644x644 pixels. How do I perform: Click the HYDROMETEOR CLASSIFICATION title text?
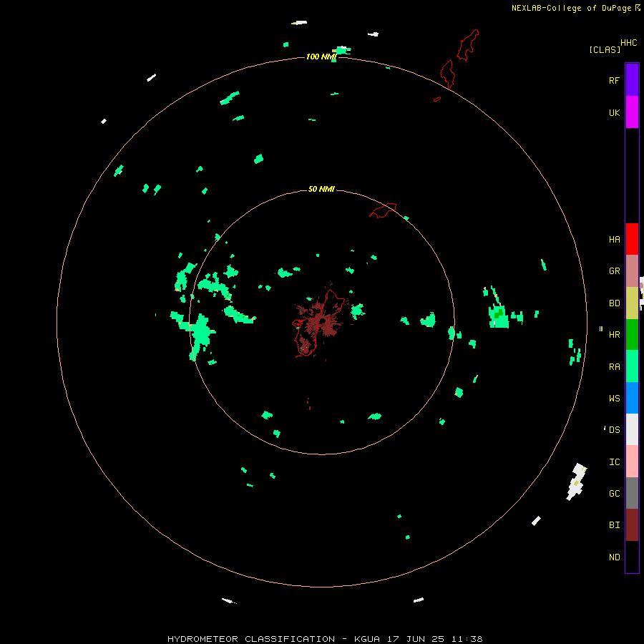251,639
